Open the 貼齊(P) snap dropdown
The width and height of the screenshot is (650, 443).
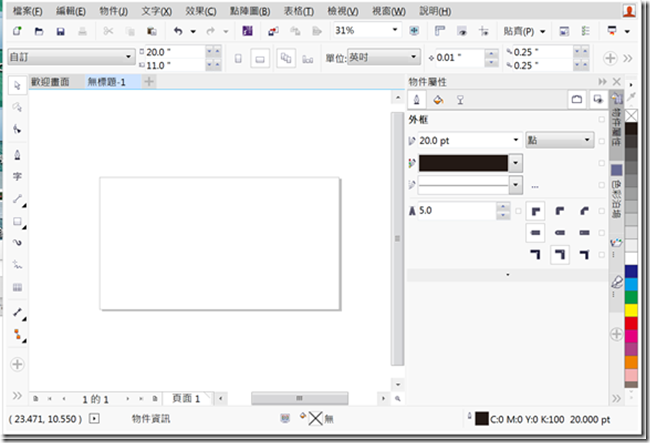(543, 31)
